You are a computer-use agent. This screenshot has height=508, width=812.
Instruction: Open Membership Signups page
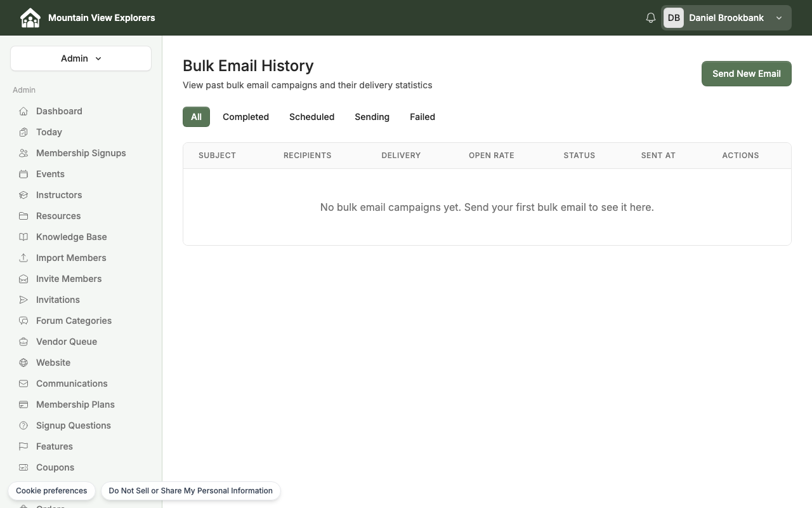click(81, 153)
